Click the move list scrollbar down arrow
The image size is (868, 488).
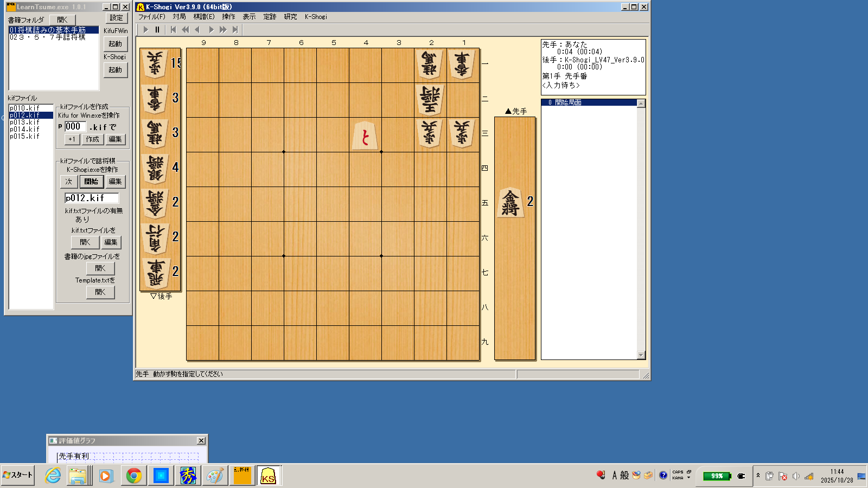[641, 355]
